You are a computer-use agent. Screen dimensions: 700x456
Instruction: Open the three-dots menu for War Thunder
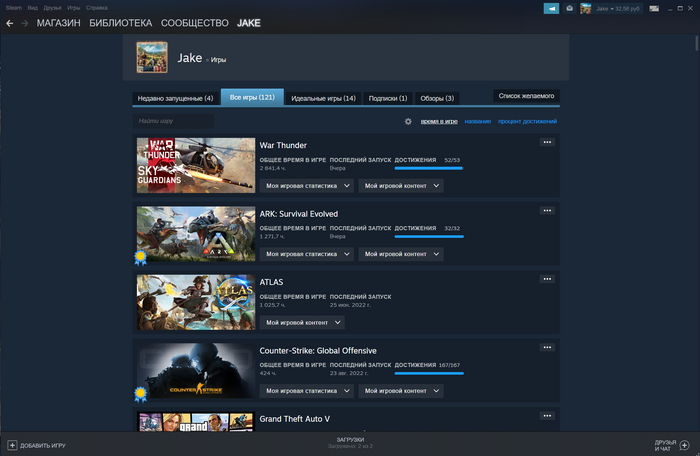[547, 143]
